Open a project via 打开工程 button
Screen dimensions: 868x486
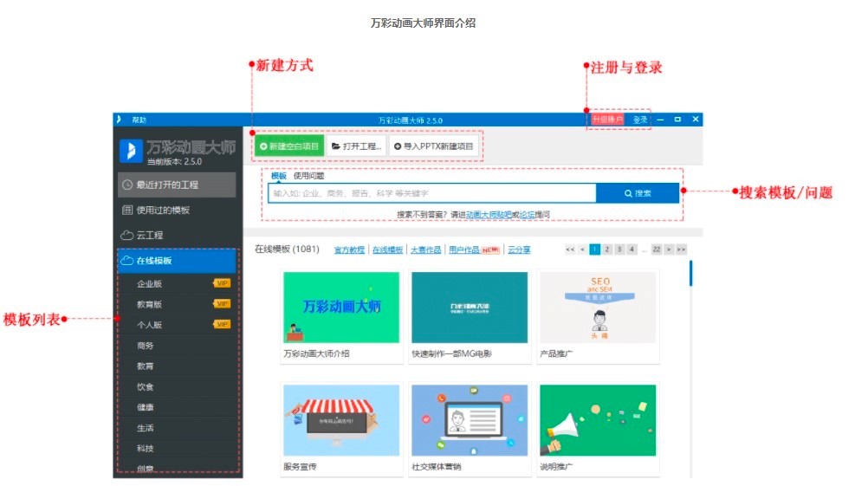pyautogui.click(x=356, y=146)
